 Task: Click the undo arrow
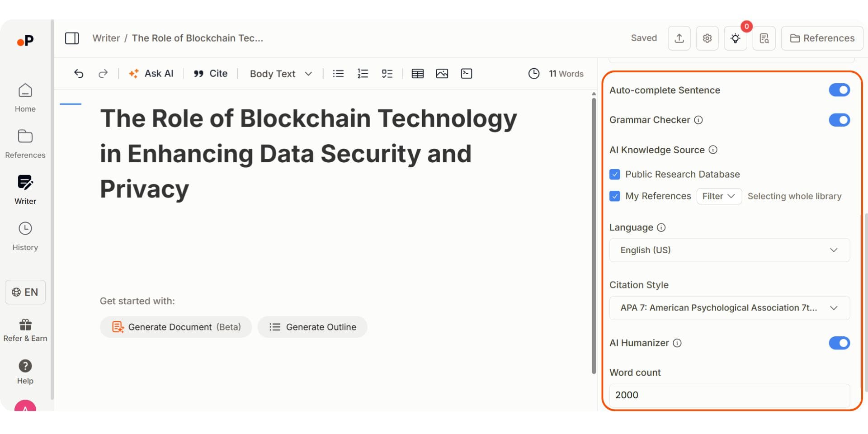(x=79, y=73)
